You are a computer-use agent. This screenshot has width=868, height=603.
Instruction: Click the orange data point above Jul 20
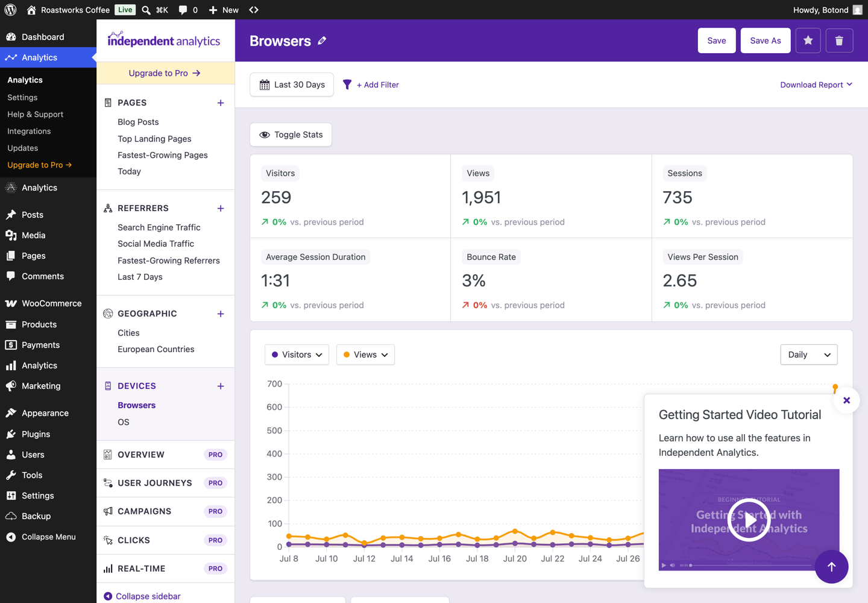tap(515, 531)
